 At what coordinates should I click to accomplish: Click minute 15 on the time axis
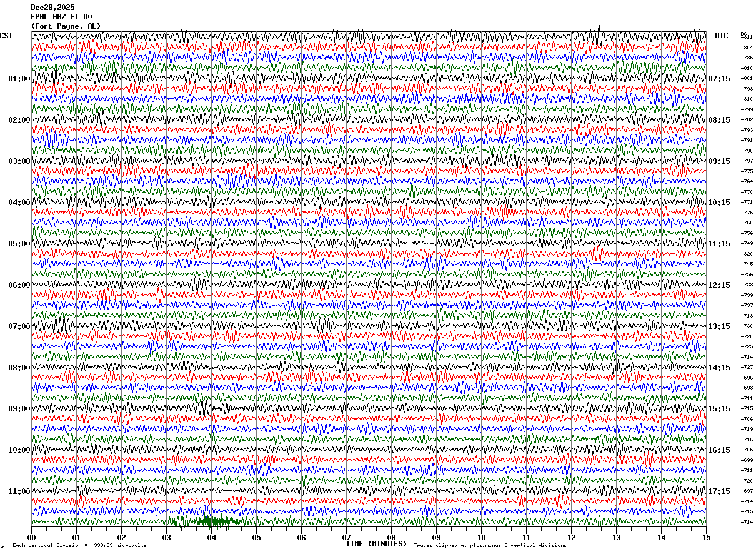coord(706,537)
